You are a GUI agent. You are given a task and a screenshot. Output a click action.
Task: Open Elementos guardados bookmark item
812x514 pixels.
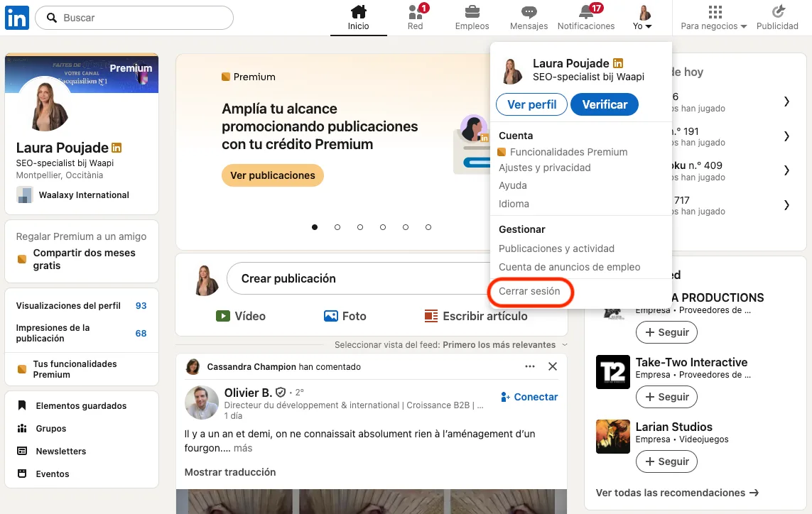click(72, 406)
